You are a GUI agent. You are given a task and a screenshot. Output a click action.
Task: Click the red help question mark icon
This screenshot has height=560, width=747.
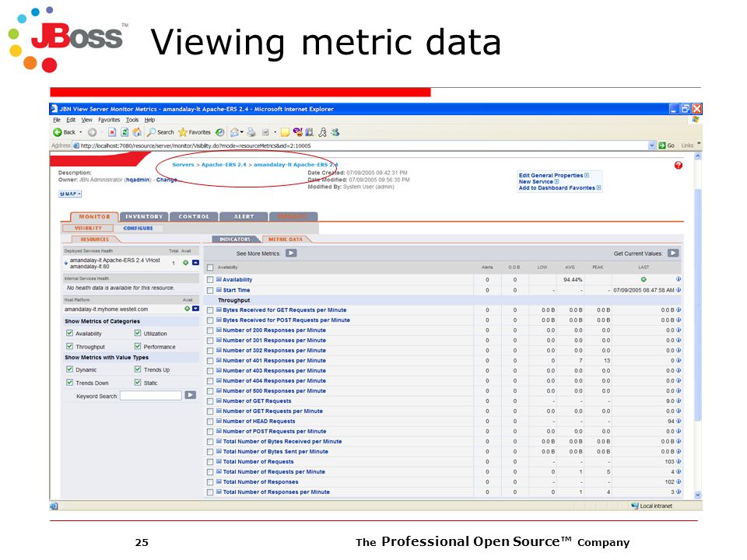679,165
